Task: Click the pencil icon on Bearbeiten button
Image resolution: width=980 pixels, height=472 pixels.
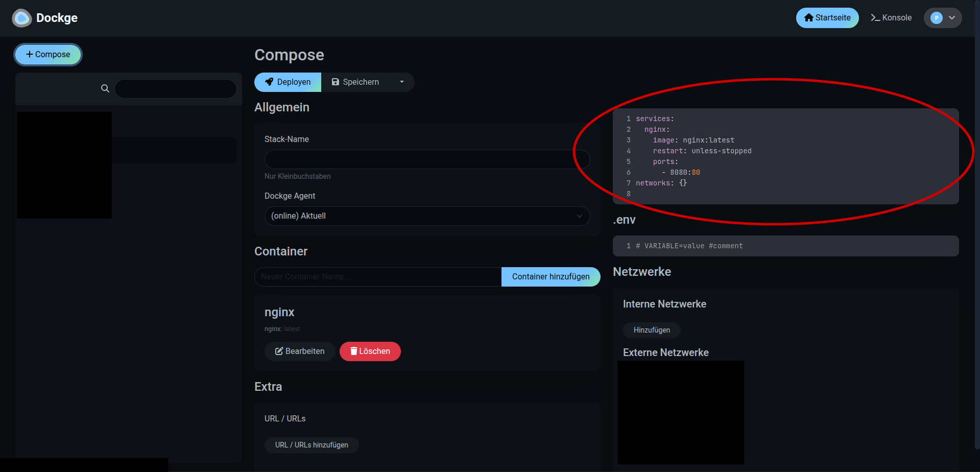Action: 279,351
